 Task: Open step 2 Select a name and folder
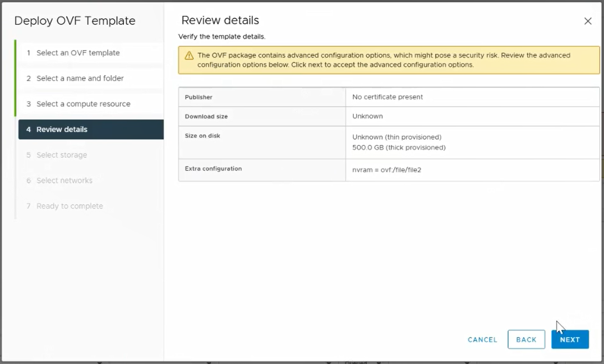(x=80, y=79)
